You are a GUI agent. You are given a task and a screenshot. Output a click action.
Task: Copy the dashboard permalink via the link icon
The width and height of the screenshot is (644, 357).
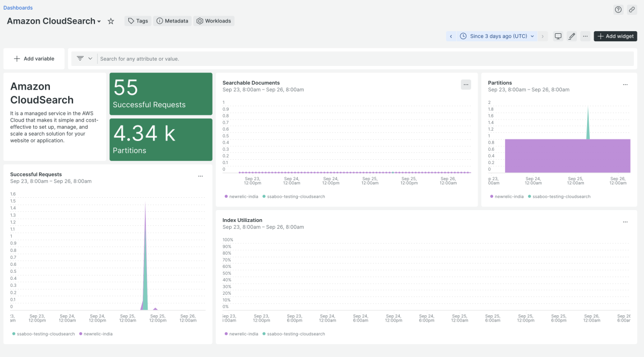(632, 10)
